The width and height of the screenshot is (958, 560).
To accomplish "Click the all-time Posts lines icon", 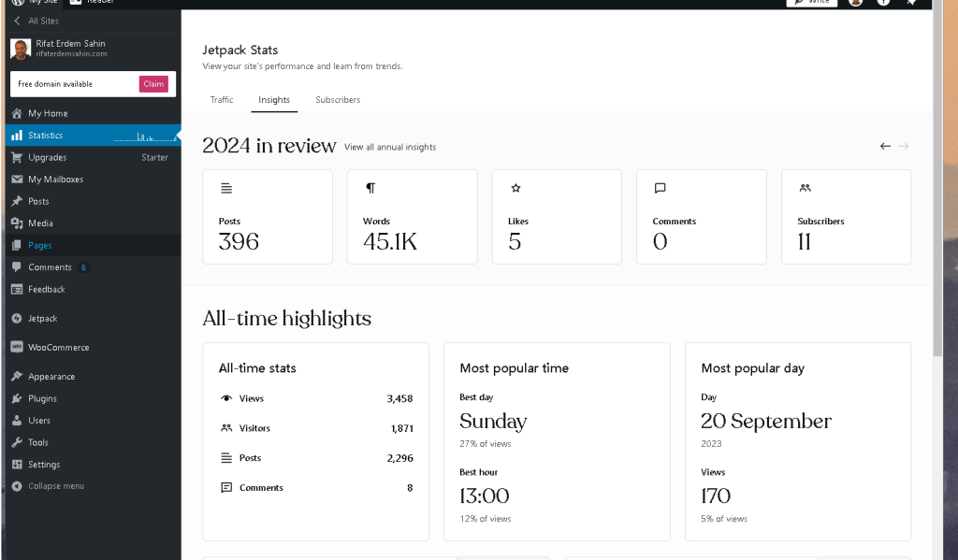I will (x=226, y=458).
